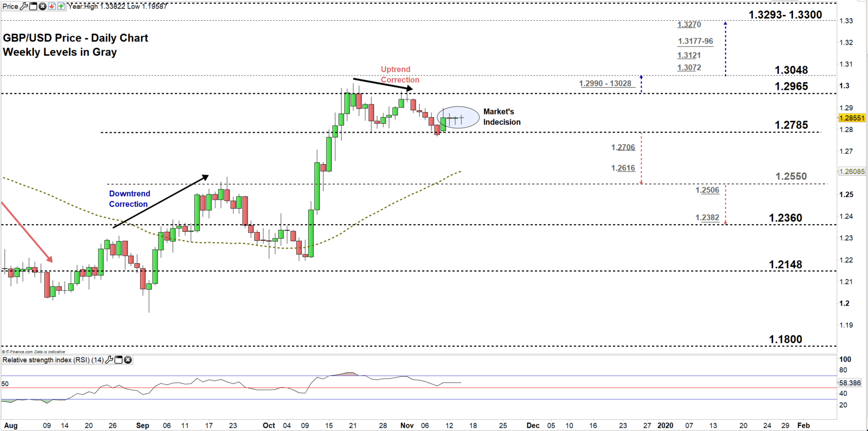868x431 pixels.
Task: Click the yellow current price tag 1.28551
Action: click(x=851, y=118)
